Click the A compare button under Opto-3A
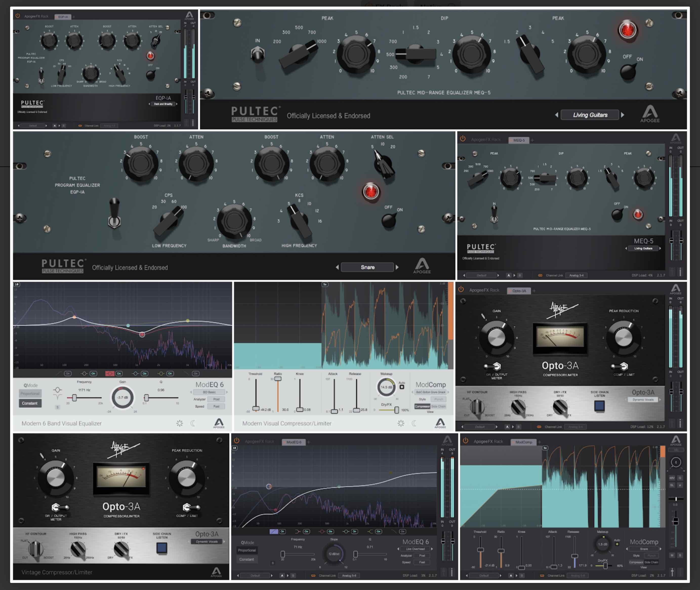Screen dimensions: 700x590 pyautogui.click(x=507, y=427)
